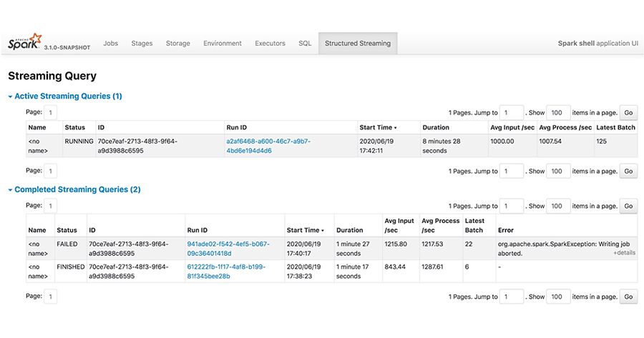This screenshot has width=644, height=338.
Task: Switch to the Stages tab
Action: [142, 44]
